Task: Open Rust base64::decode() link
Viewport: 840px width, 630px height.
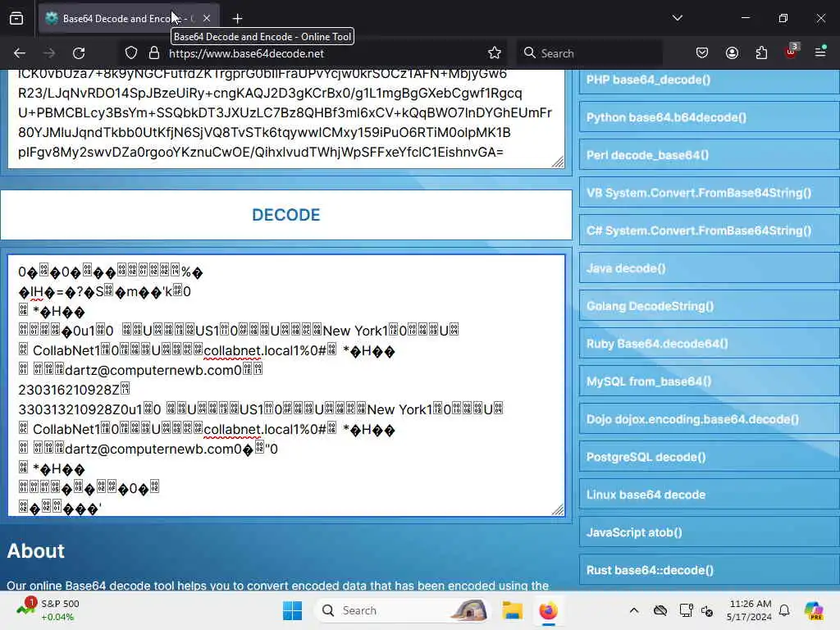Action: [710, 570]
